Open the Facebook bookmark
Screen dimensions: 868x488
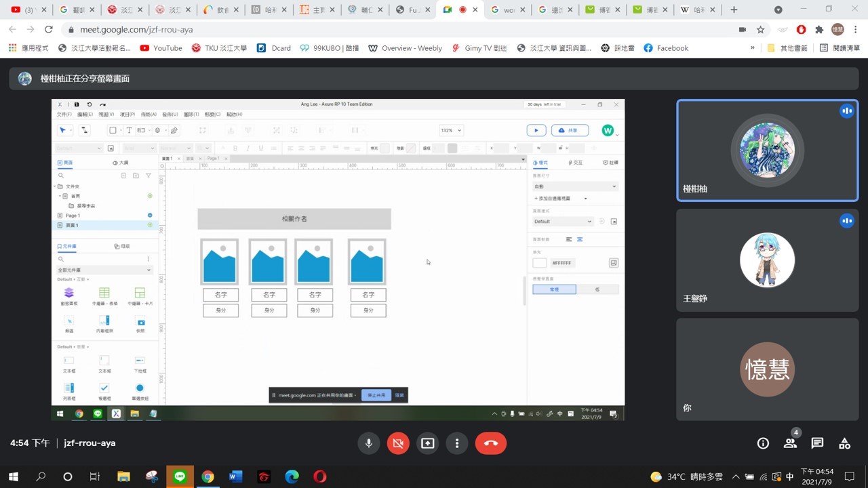click(665, 48)
